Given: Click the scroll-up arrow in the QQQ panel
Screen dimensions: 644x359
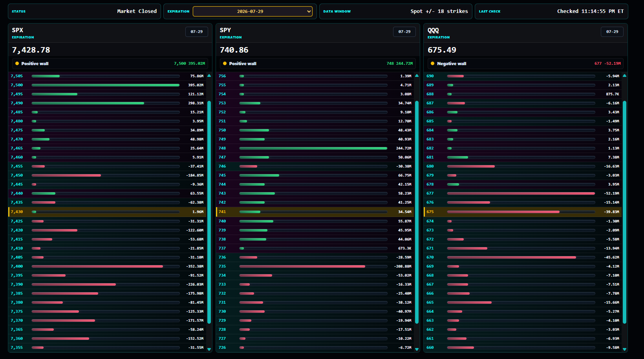Looking at the screenshot, I should point(624,76).
